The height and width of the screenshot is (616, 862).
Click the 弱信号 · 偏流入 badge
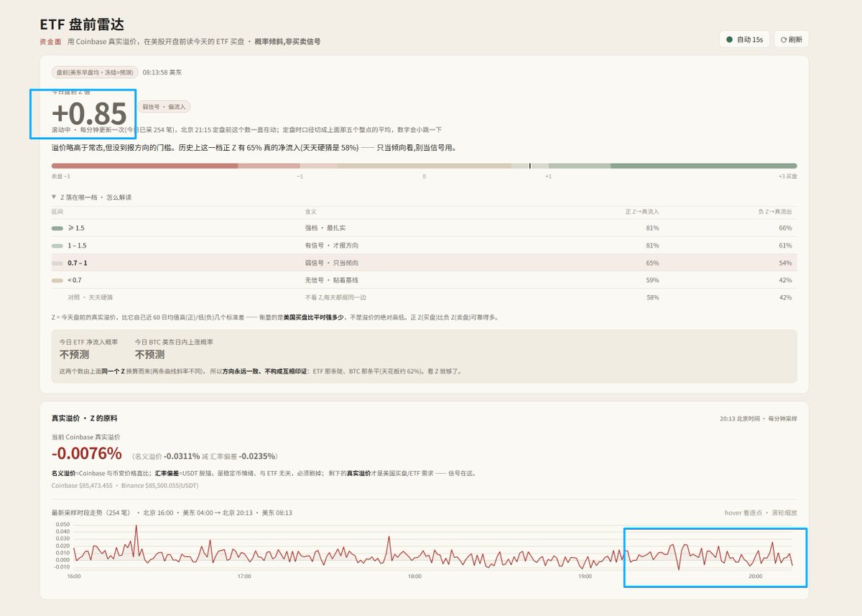click(x=164, y=106)
